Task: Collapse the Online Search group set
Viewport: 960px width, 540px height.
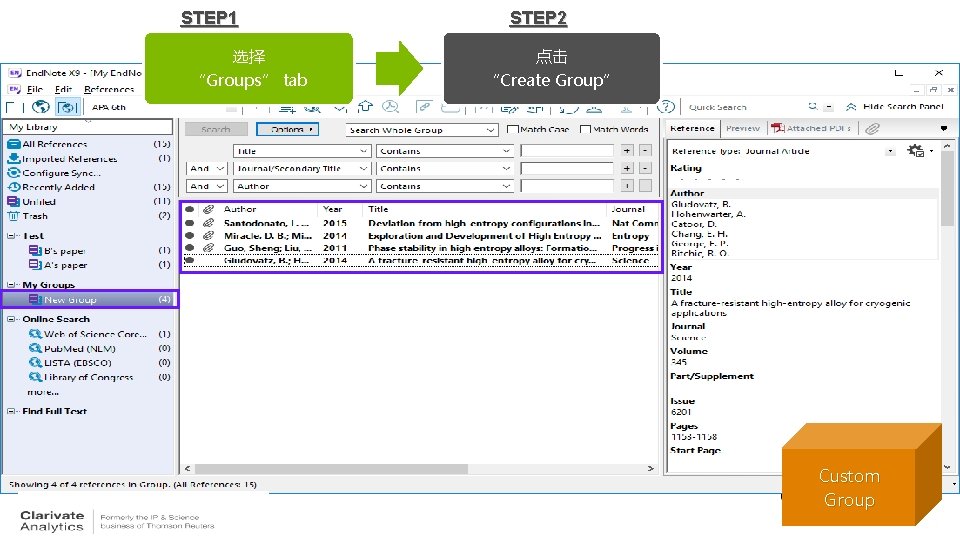Action: [11, 319]
